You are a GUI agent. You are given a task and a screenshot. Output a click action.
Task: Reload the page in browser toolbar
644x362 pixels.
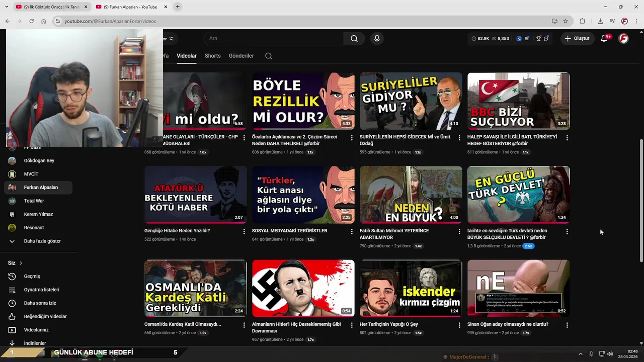(31, 21)
